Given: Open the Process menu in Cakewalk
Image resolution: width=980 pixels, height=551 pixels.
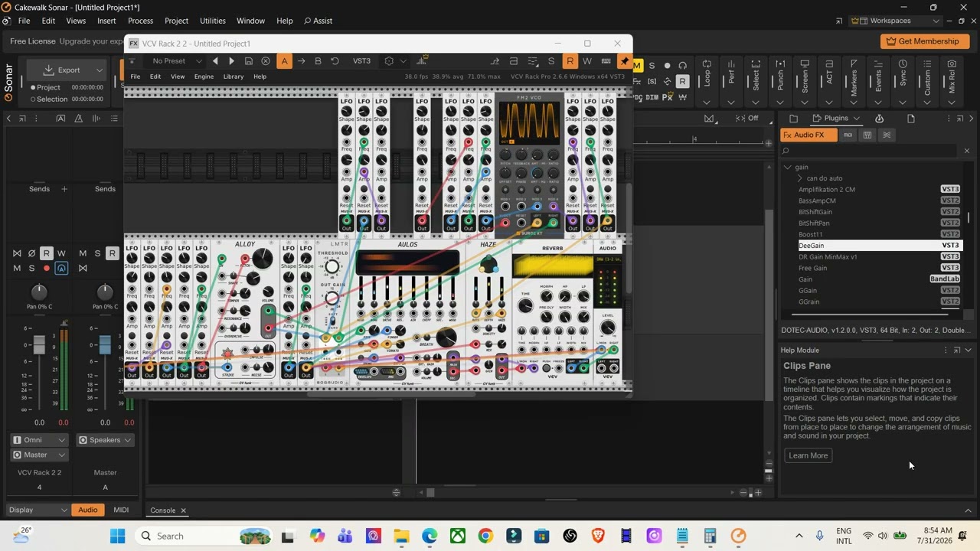Looking at the screenshot, I should pos(140,21).
